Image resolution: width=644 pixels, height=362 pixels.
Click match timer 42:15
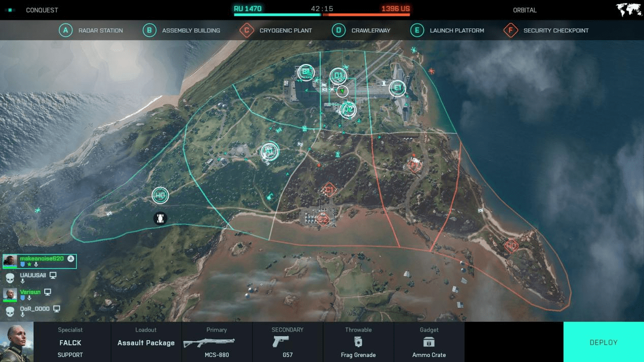point(322,9)
